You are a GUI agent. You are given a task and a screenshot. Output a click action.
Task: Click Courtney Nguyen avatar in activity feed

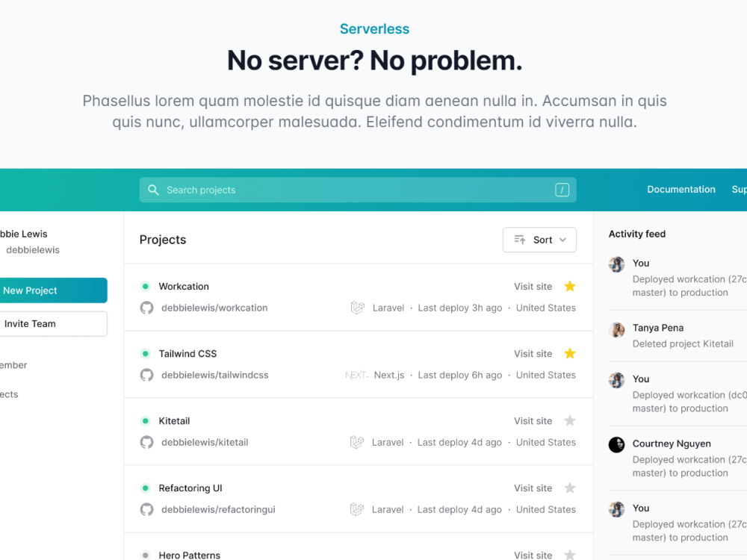point(616,445)
